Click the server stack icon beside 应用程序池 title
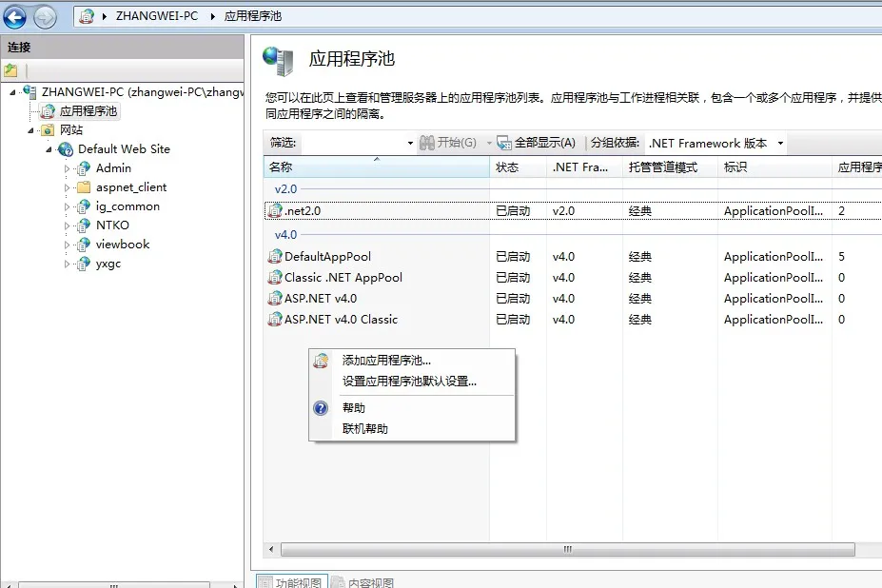 (279, 60)
